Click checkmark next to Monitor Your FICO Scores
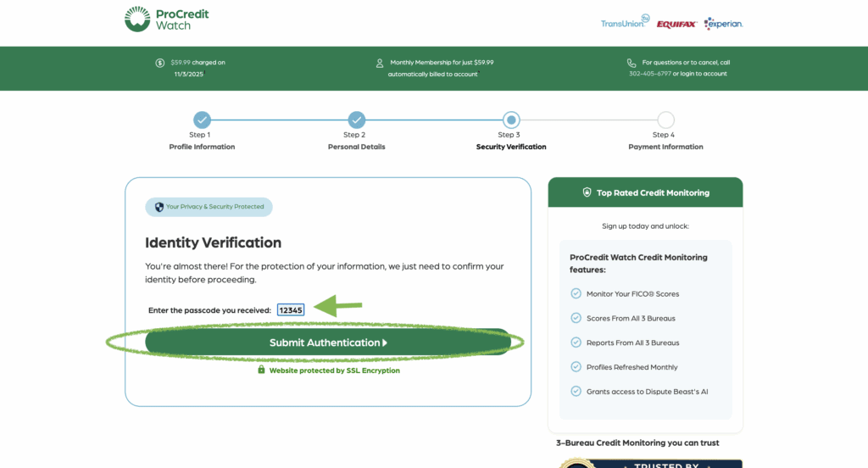Viewport: 868px width, 468px height. [x=576, y=293]
